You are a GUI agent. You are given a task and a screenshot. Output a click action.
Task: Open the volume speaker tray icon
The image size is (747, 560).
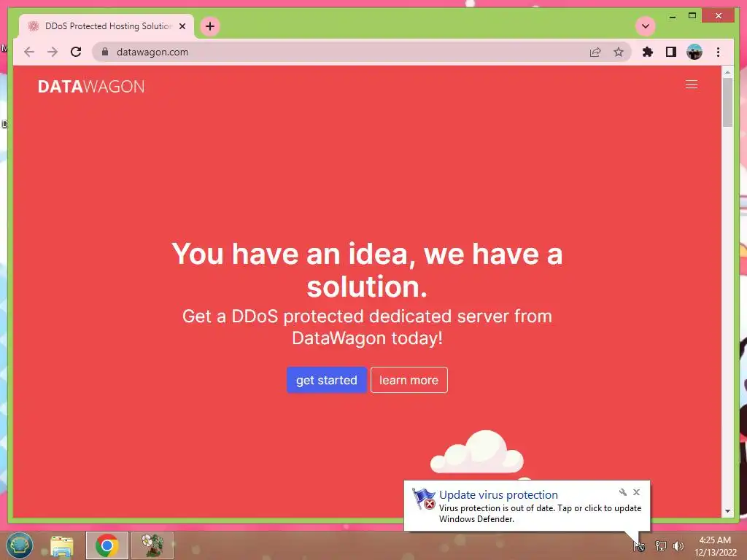(678, 546)
